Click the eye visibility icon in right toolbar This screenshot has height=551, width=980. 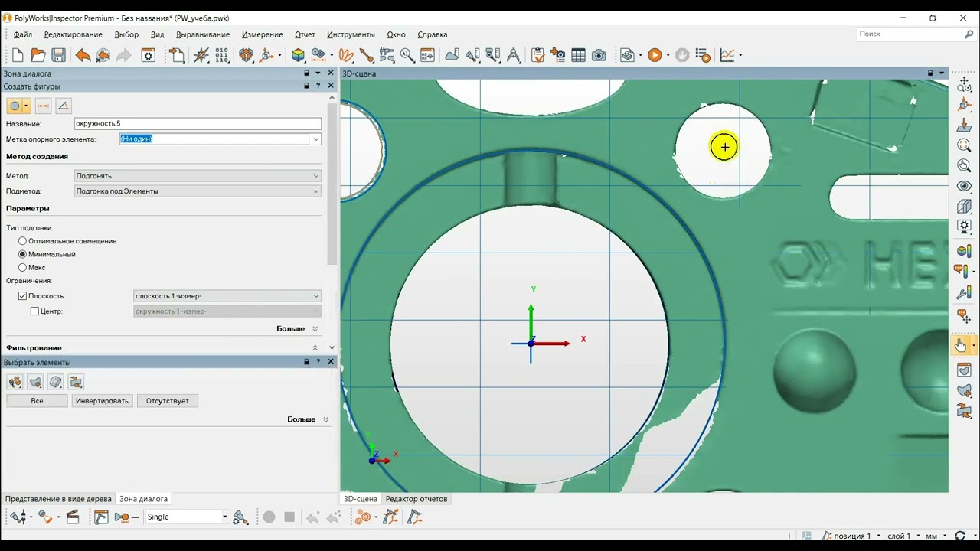pos(964,186)
